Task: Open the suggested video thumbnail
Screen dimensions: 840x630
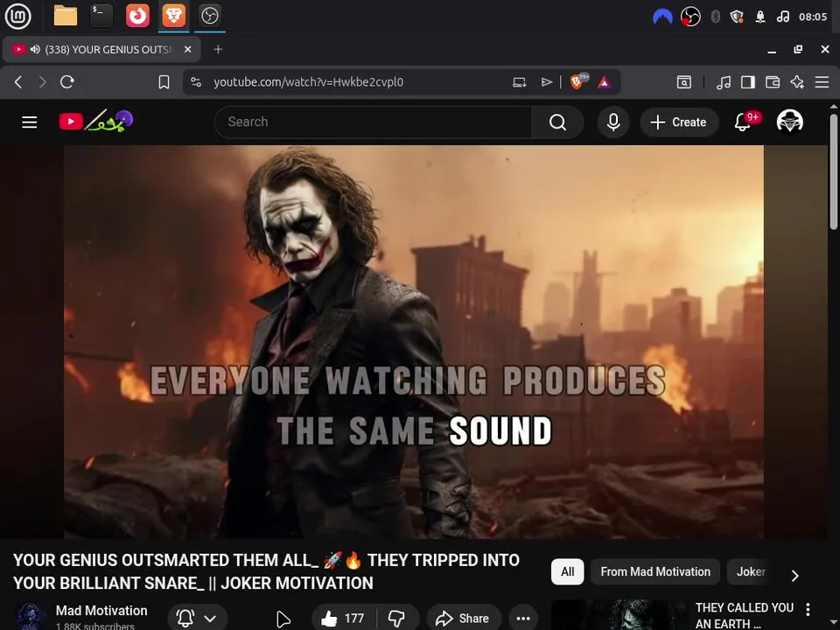Action: [x=619, y=615]
